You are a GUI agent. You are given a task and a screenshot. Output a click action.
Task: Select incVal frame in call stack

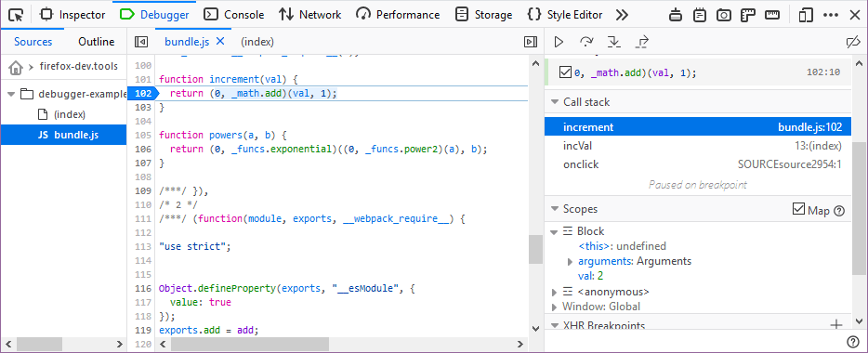(x=698, y=146)
